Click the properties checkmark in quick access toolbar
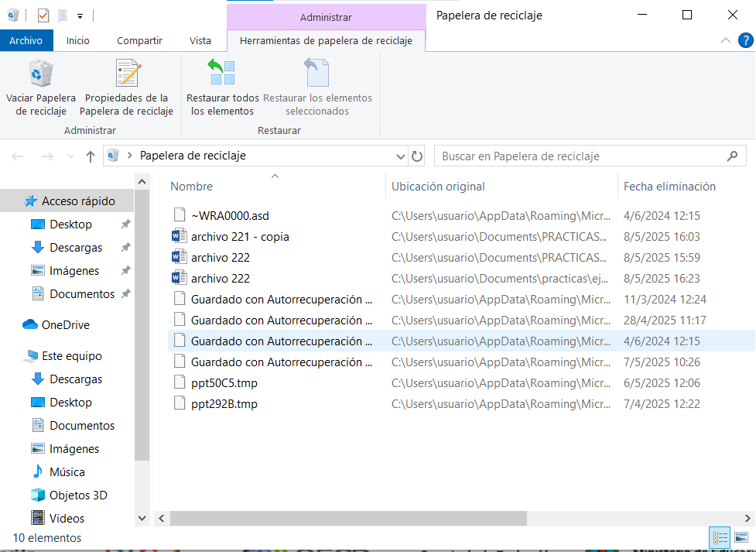Viewport: 756px width, 552px height. coord(43,15)
